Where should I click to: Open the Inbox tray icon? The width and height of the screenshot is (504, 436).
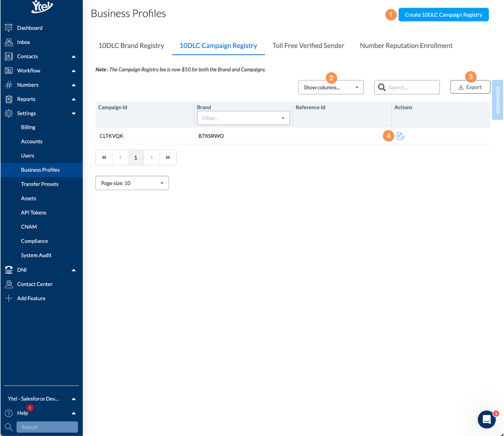pos(9,42)
